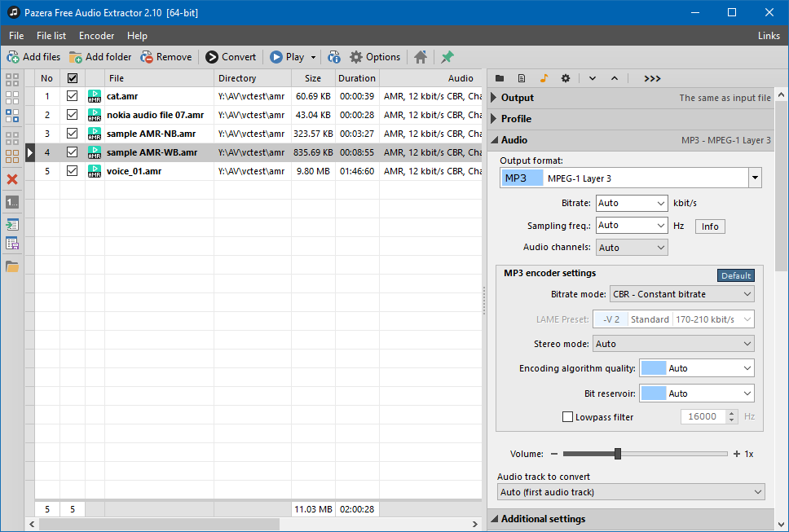Sort by the Size column header
Screen dimensions: 789x532
pyautogui.click(x=313, y=78)
